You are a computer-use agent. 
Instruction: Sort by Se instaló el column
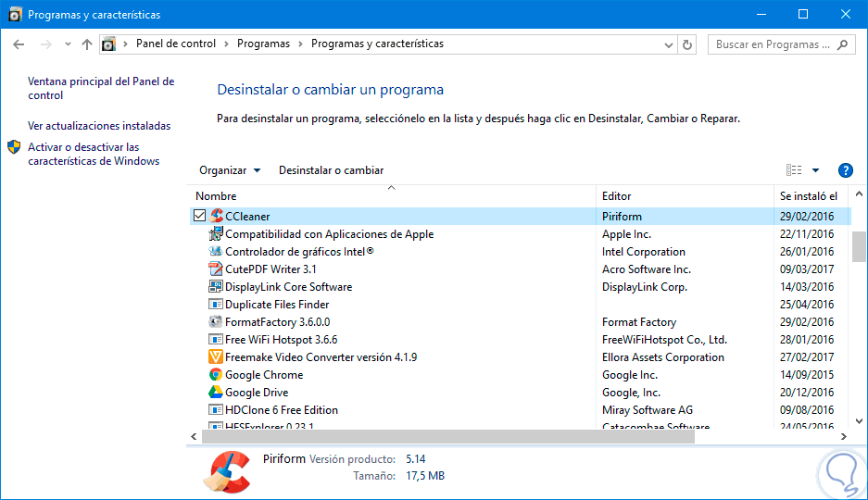coord(808,195)
